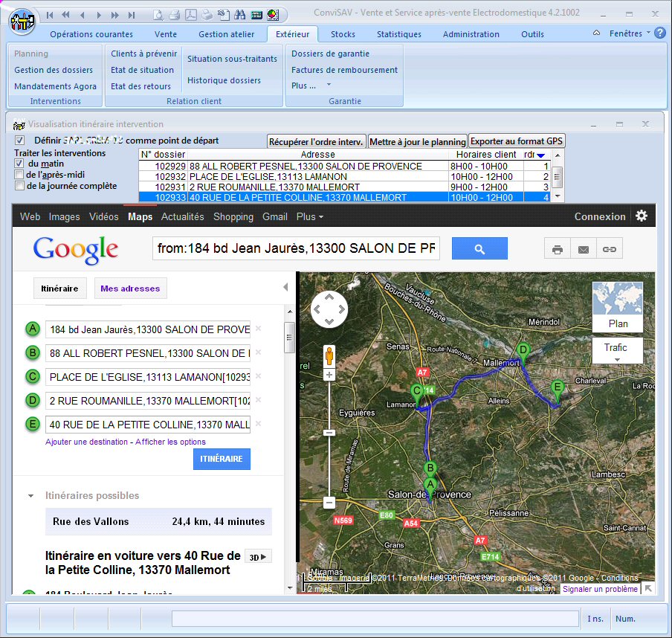Collapse overview map arrow at map corner
Image resolution: width=672 pixels, height=638 pixels.
pyautogui.click(x=648, y=588)
